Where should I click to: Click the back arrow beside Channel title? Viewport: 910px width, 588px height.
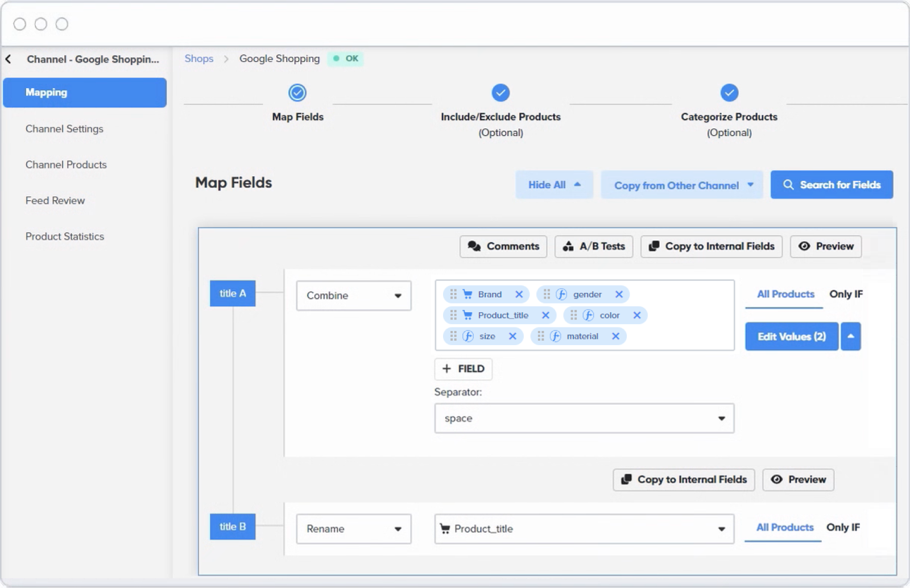click(9, 59)
